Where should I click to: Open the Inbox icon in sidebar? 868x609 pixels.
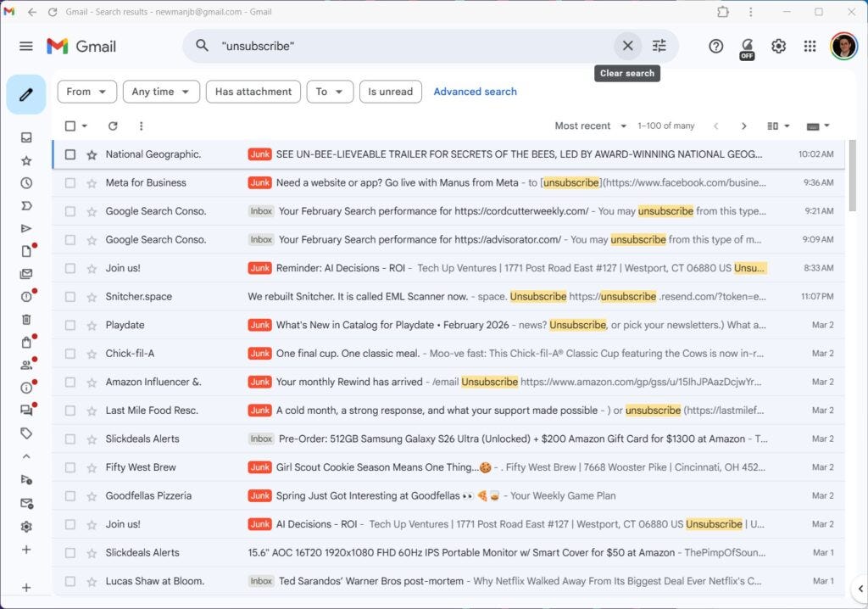(26, 137)
